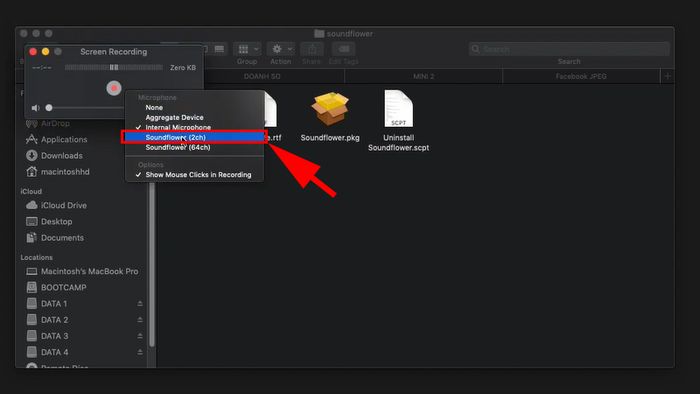
Task: Open the DATA 4 volume
Action: (54, 352)
